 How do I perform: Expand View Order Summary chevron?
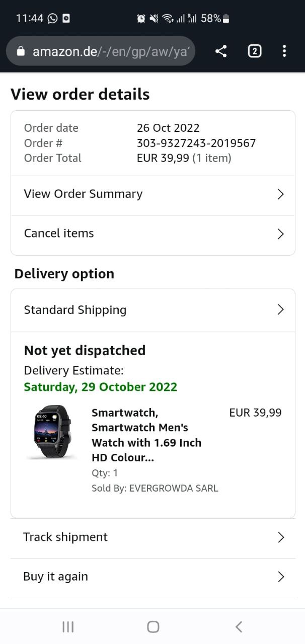point(281,195)
